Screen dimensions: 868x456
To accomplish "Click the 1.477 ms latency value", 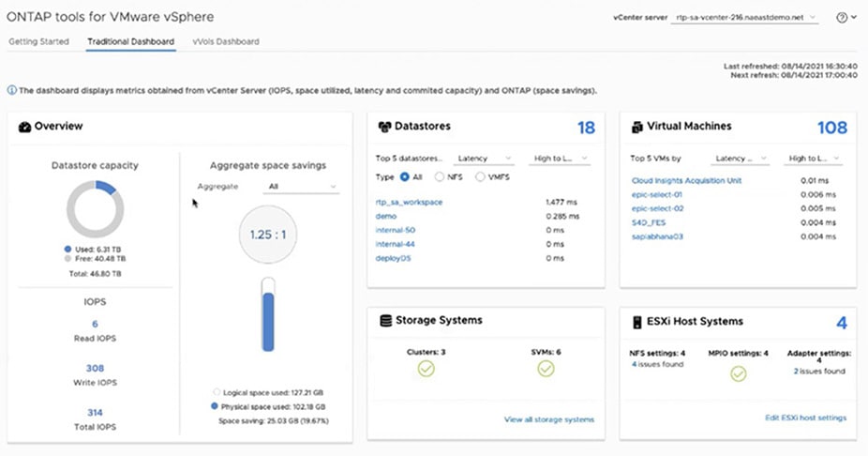I will [561, 203].
